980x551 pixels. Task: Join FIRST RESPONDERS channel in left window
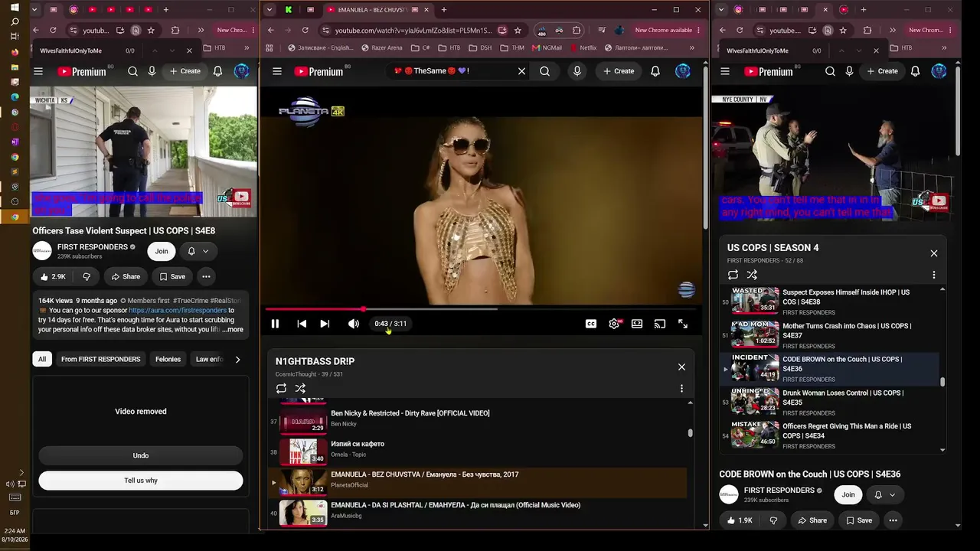[x=162, y=251]
